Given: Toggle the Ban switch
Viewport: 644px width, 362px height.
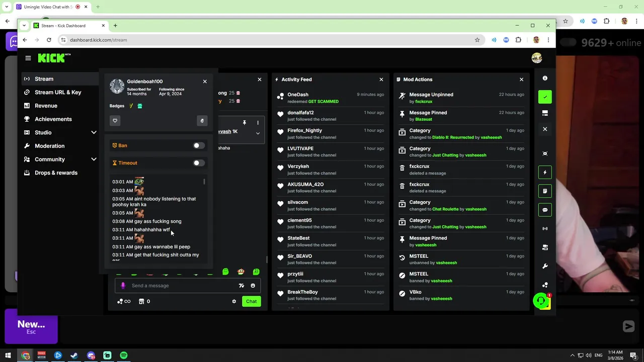Looking at the screenshot, I should [x=199, y=146].
